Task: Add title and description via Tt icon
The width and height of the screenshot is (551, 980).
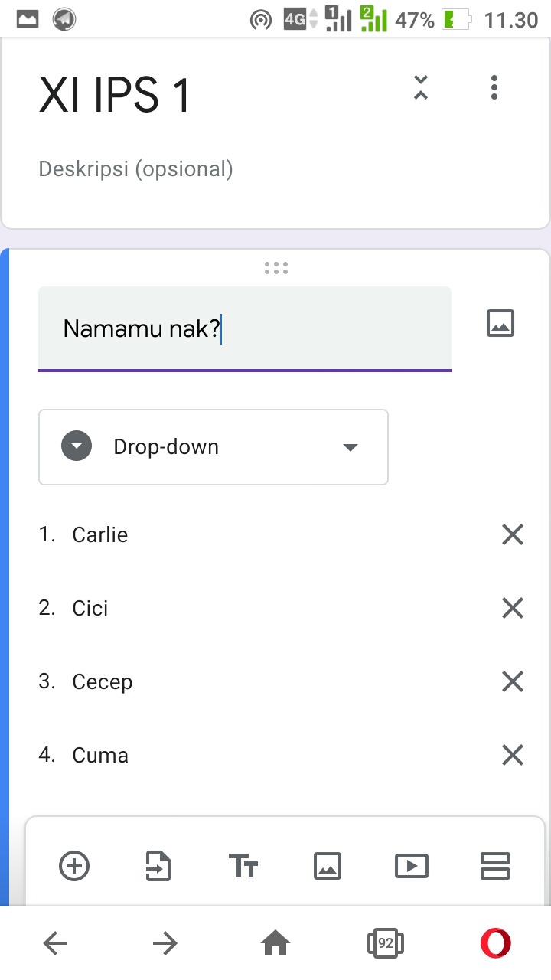Action: (x=243, y=866)
